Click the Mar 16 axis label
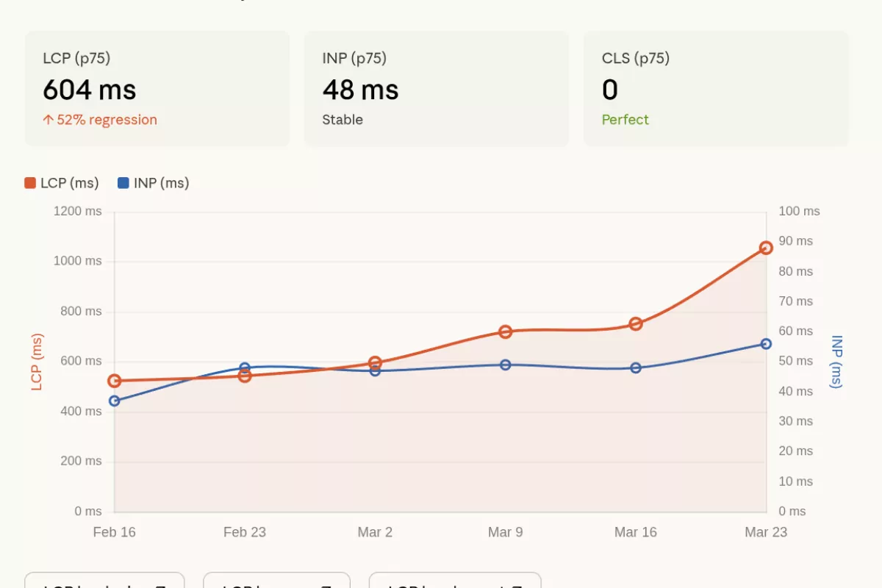Image resolution: width=882 pixels, height=588 pixels. coord(634,531)
